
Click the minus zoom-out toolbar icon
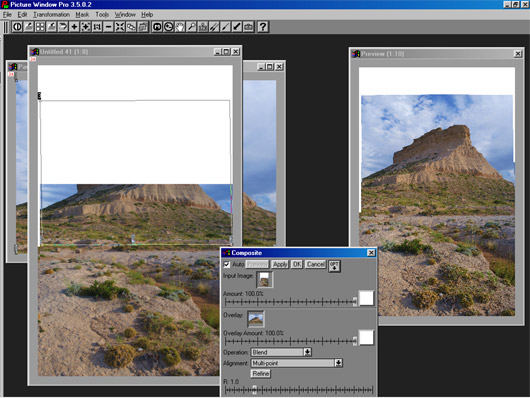(108, 27)
